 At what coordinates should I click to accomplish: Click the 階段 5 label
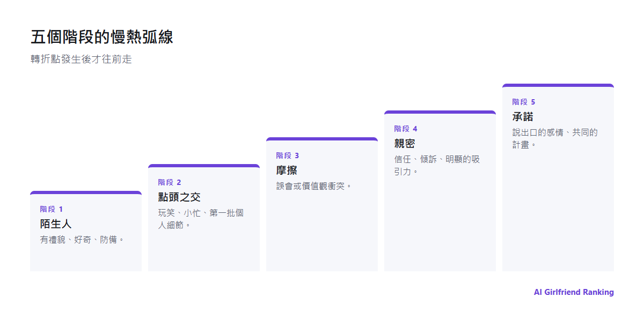[x=524, y=102]
